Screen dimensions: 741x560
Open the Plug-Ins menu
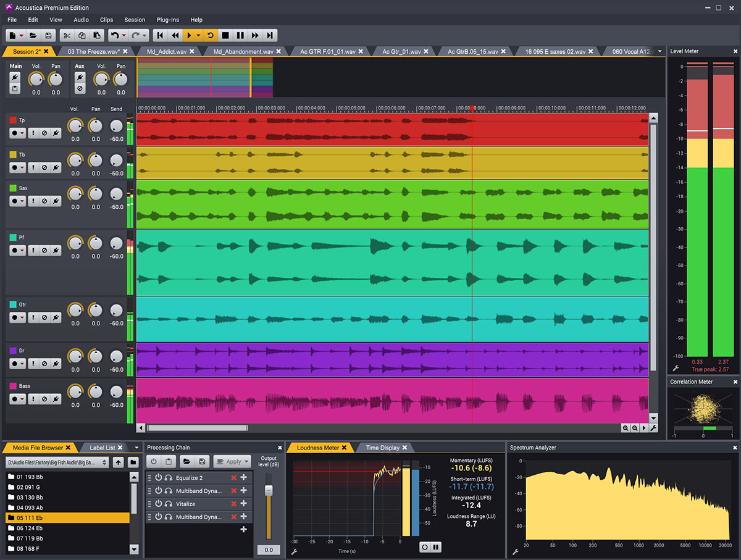(x=167, y=20)
